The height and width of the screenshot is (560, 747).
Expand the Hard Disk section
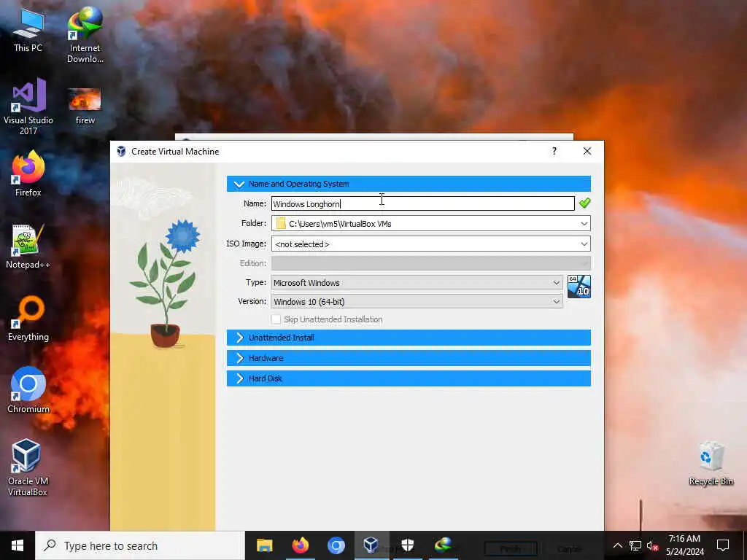(x=409, y=378)
